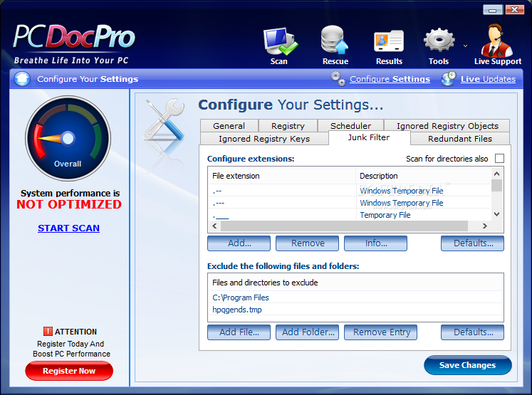The image size is (532, 395).
Task: Click the Add... extension button
Action: pos(239,243)
